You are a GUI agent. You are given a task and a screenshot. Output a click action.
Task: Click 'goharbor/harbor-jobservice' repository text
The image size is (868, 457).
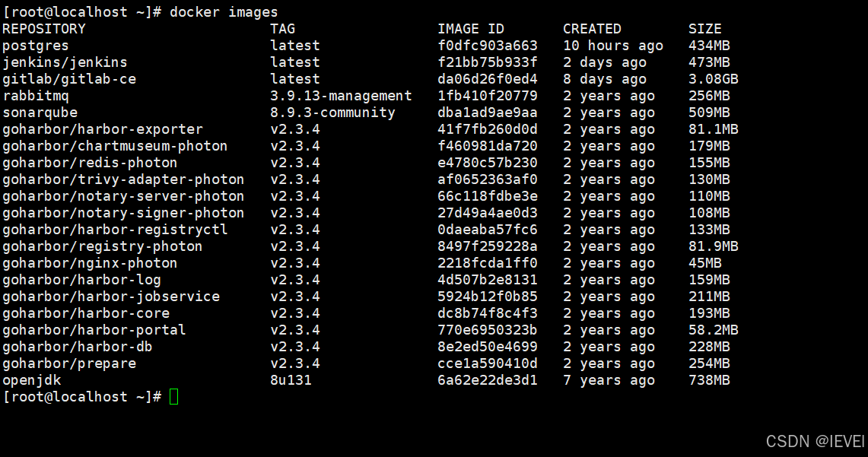pyautogui.click(x=111, y=297)
